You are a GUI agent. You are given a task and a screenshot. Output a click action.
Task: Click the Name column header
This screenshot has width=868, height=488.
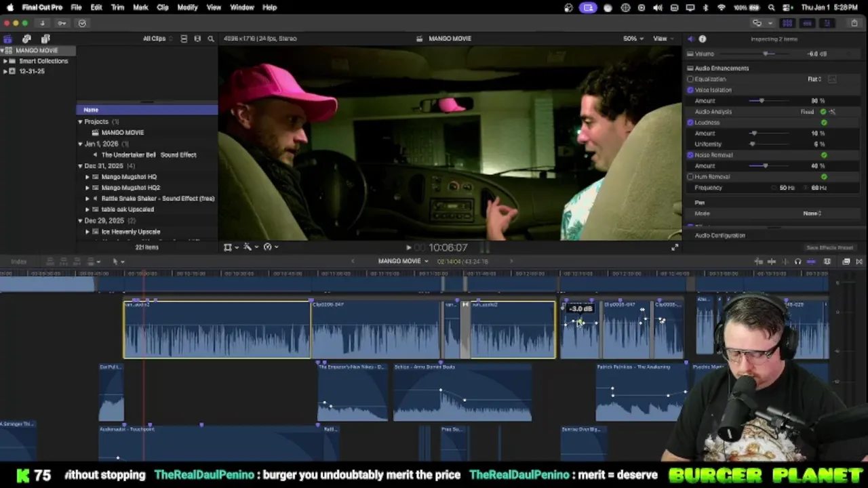147,110
